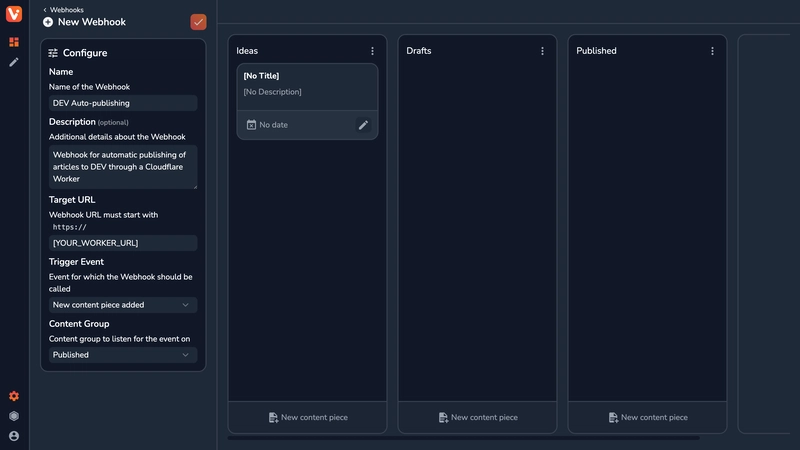800x450 pixels.
Task: Add new content piece in Published column
Action: pos(647,417)
